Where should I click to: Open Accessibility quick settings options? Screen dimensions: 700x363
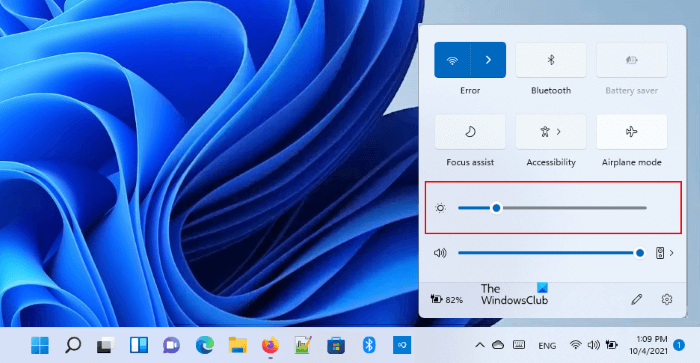(551, 132)
